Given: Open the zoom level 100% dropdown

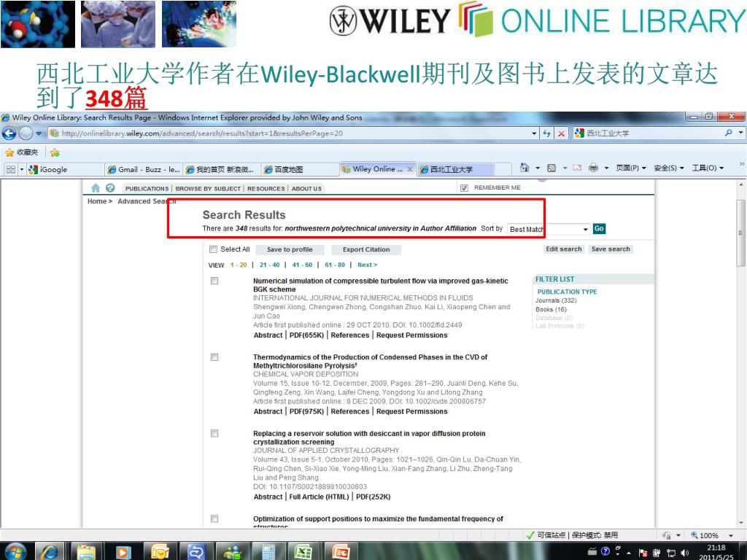Looking at the screenshot, I should [x=731, y=536].
